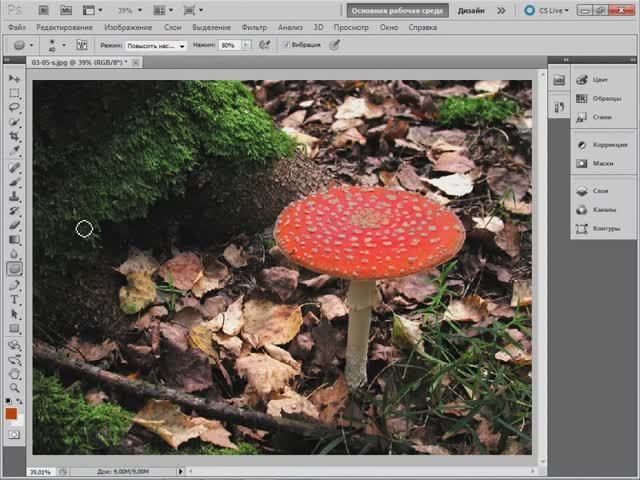Screen dimensions: 640x480
Task: Select the Eyedropper tool
Action: 14,150
